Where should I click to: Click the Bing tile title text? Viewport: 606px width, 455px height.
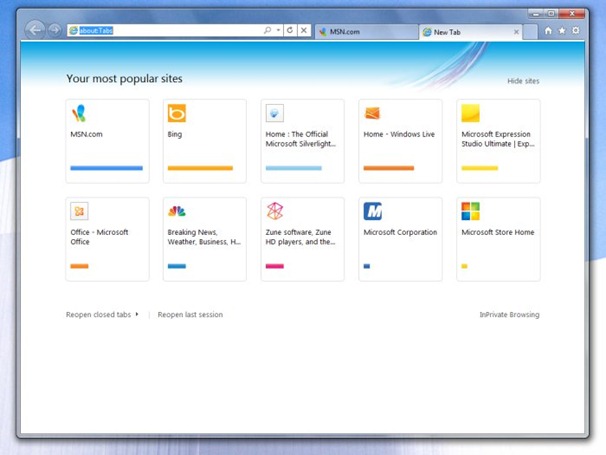(175, 134)
